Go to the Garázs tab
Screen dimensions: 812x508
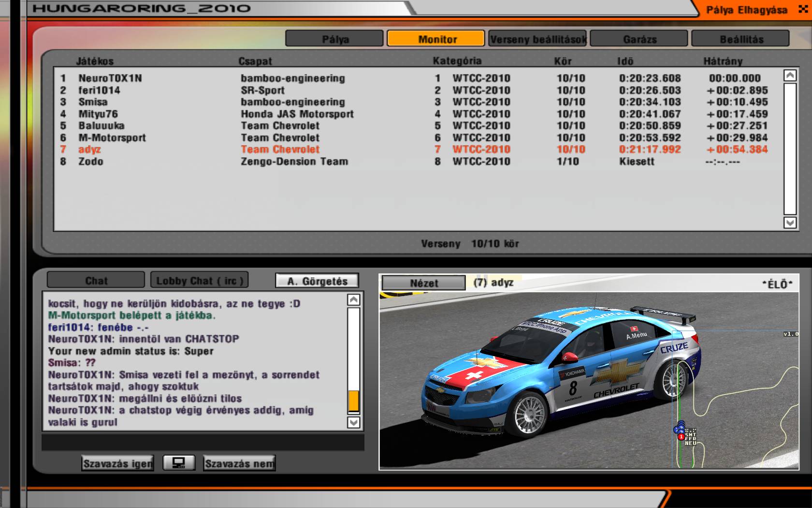coord(639,39)
